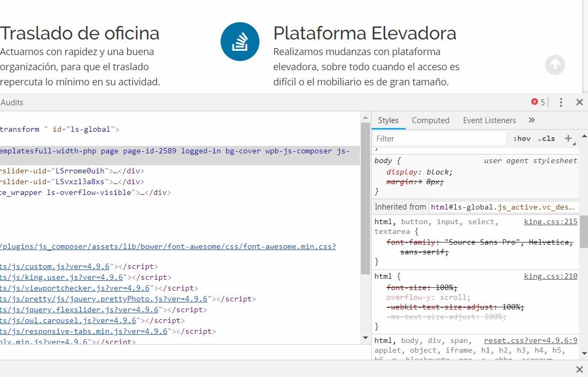Click the red error count indicator
This screenshot has width=588, height=377.
pos(538,102)
